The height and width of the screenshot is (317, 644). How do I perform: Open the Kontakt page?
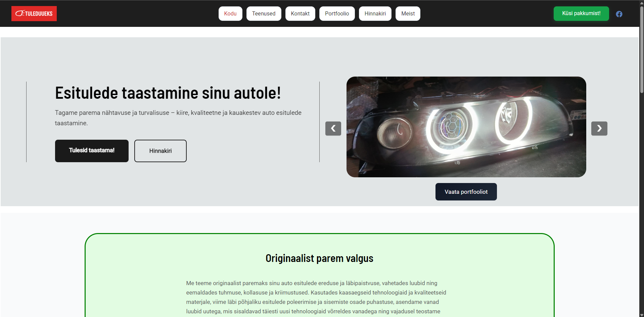(x=300, y=13)
